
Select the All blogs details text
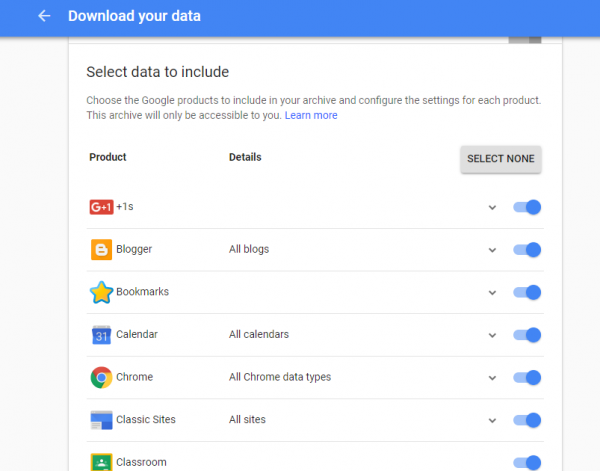pos(249,249)
